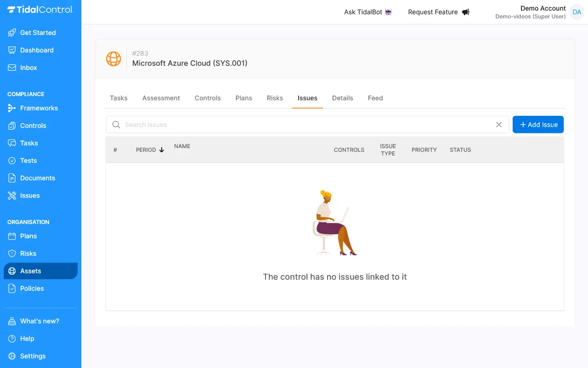588x368 pixels.
Task: Sort by the Name column header
Action: (182, 146)
